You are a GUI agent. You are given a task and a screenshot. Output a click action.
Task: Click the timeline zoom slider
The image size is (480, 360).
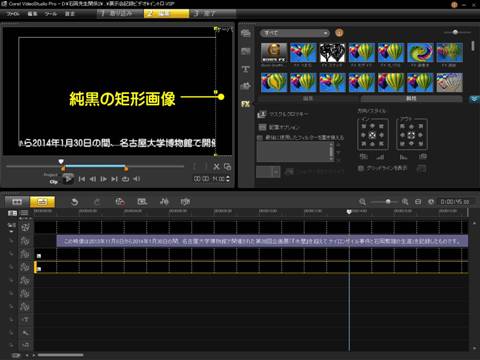click(388, 202)
